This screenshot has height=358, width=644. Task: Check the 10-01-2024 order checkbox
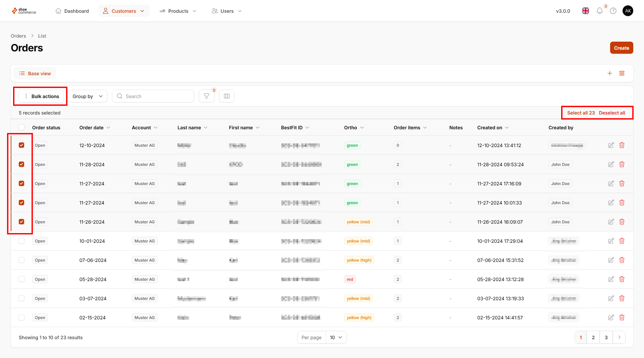[x=21, y=241]
